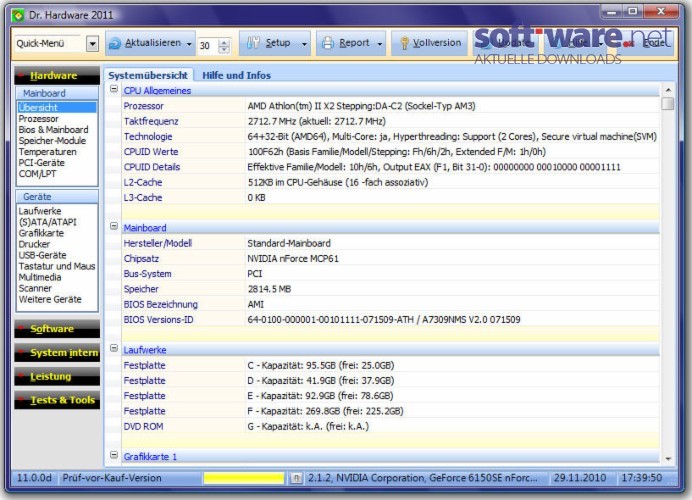Open the System intern category
This screenshot has height=500, width=692.
click(x=57, y=353)
